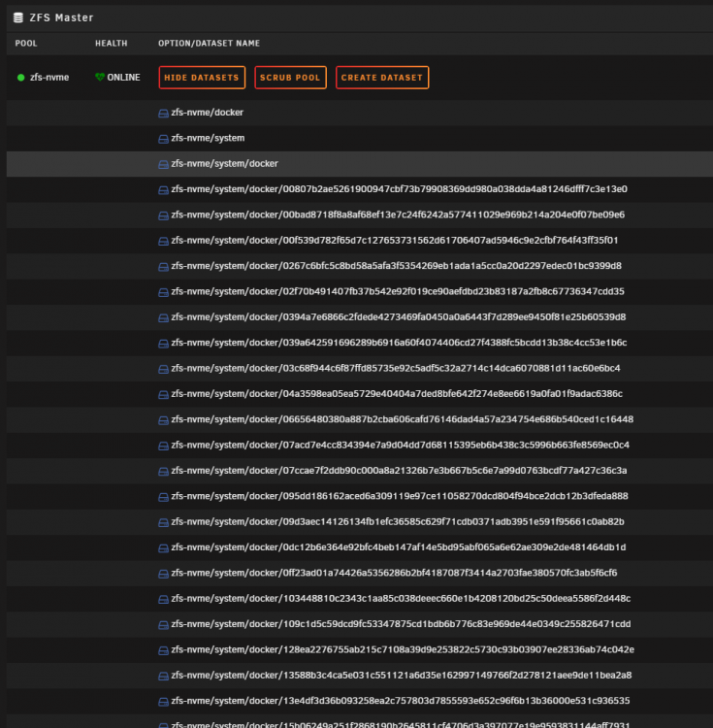
Task: Click the HEALTH column header
Action: (112, 43)
